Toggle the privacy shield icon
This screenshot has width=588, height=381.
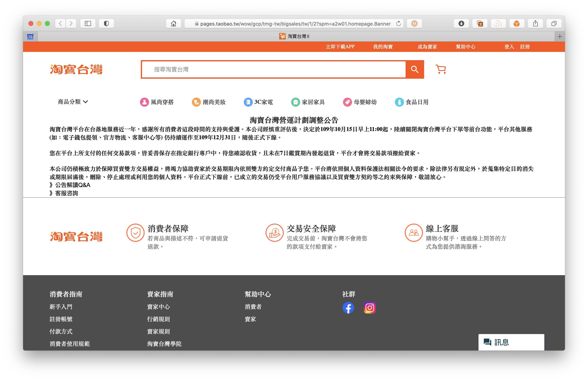point(106,23)
